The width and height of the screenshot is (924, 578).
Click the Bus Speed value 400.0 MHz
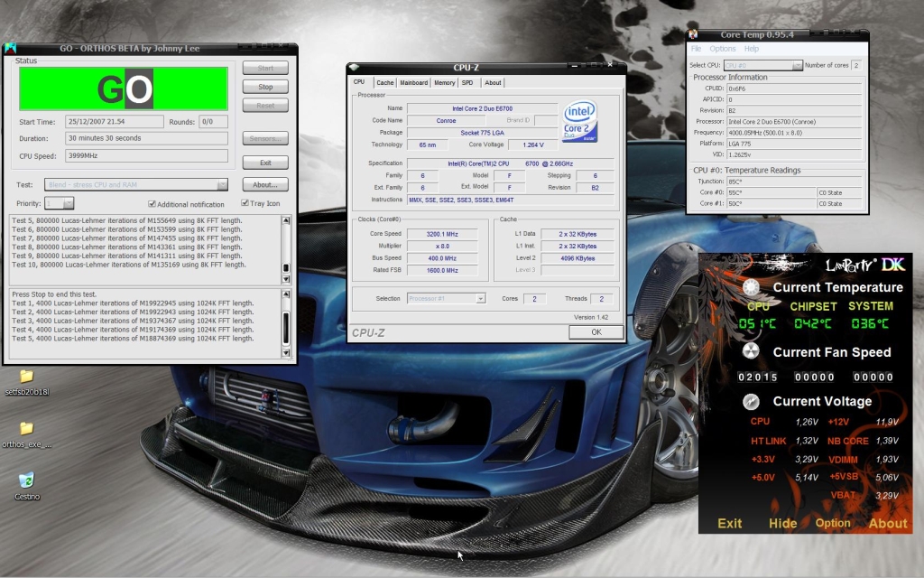[442, 258]
